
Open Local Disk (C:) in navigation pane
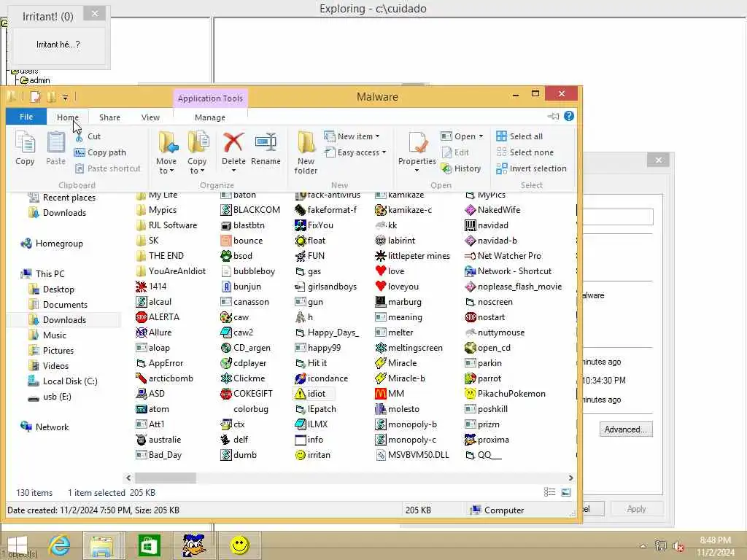coord(63,381)
